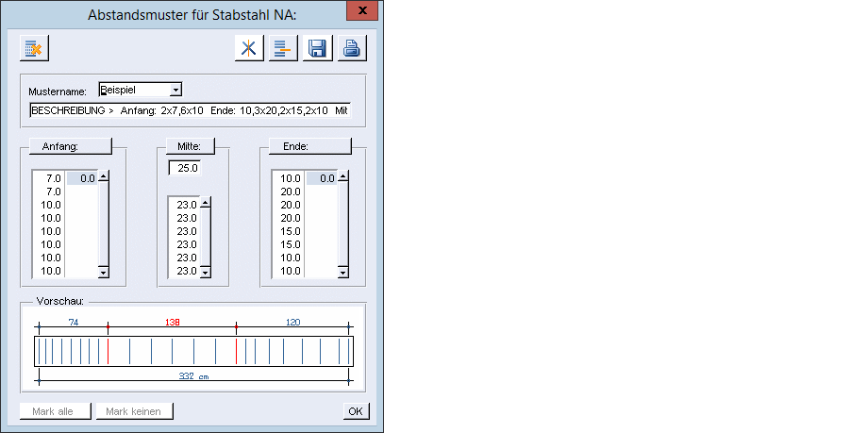868x433 pixels.
Task: Click the red 138 dimension in preview
Action: click(x=173, y=322)
